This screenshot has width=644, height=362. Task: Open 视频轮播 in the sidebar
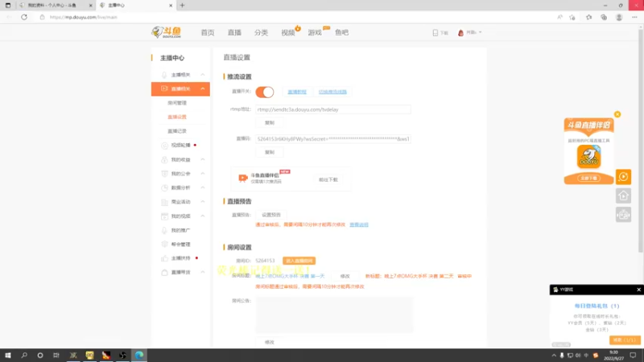pos(180,145)
